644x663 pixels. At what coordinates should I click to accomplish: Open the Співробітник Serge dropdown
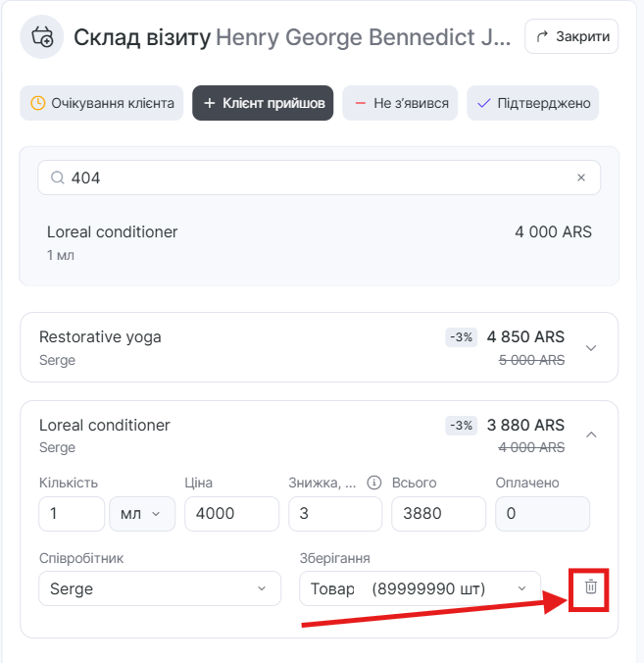(158, 588)
